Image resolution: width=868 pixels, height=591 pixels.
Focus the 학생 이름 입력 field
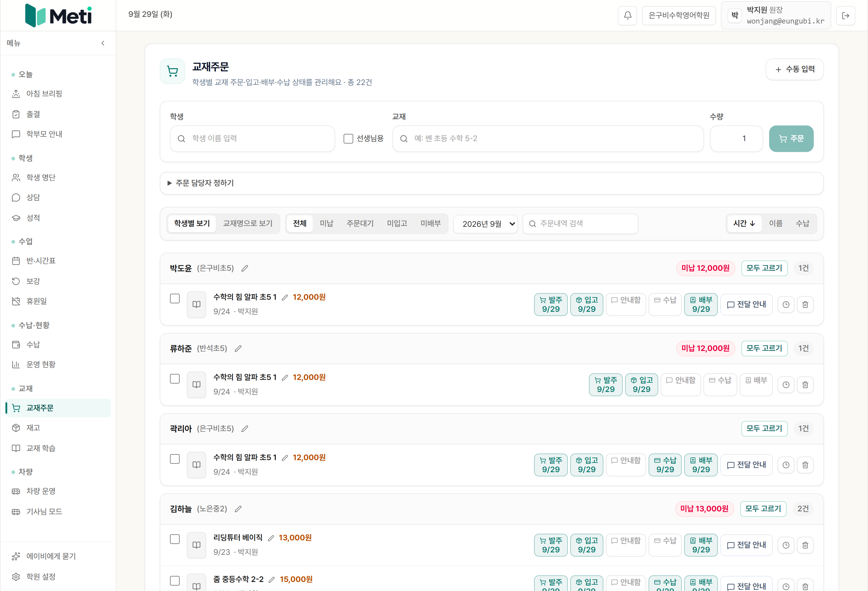252,139
